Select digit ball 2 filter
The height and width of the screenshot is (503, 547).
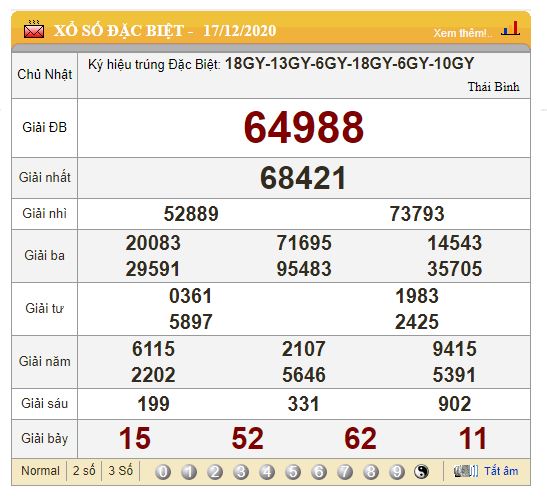[215, 472]
